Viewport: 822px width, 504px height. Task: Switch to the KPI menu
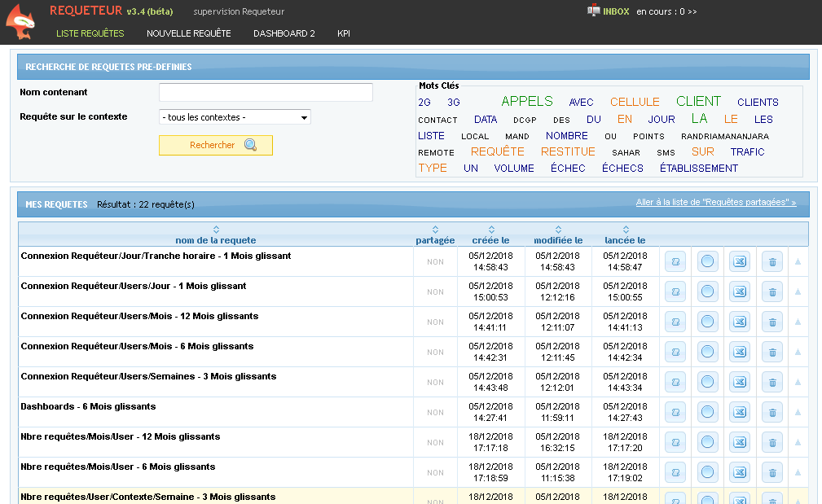[x=343, y=33]
